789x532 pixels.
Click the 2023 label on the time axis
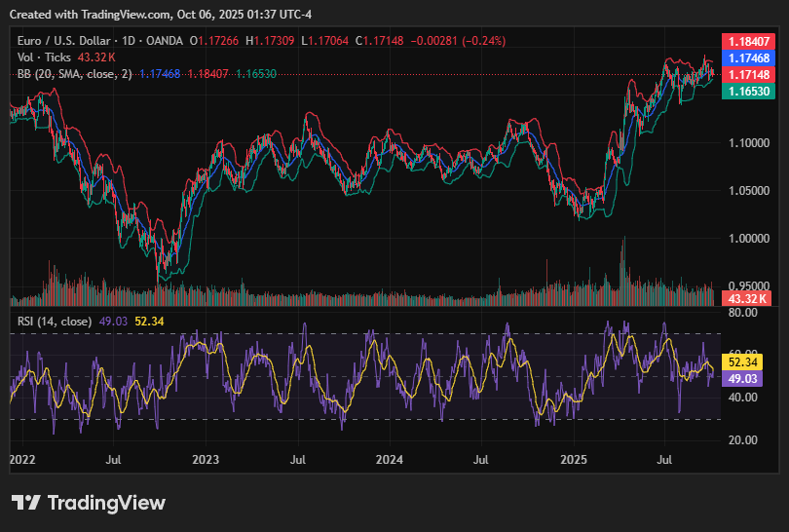coord(206,459)
